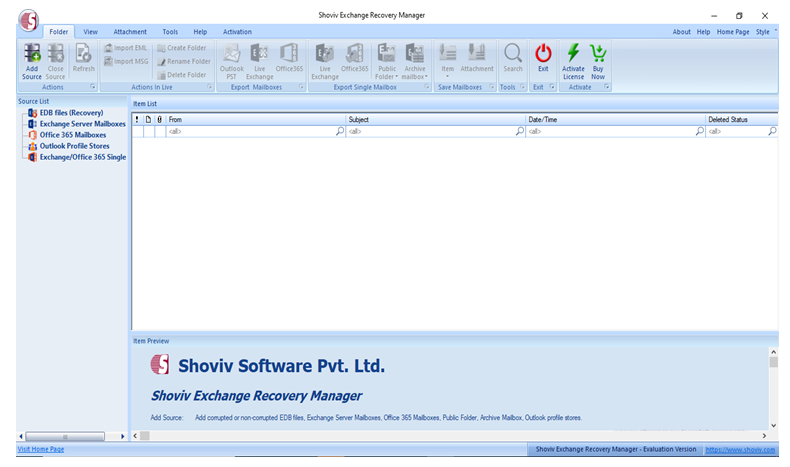Click About in top-right menu
Viewport: 790px width, 467px height.
point(681,32)
